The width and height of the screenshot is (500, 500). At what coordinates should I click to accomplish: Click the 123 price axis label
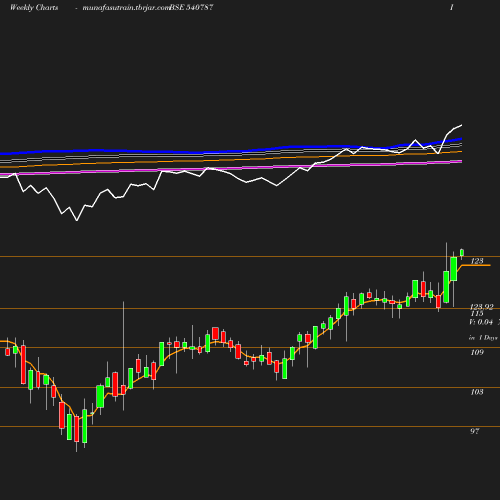[477, 261]
